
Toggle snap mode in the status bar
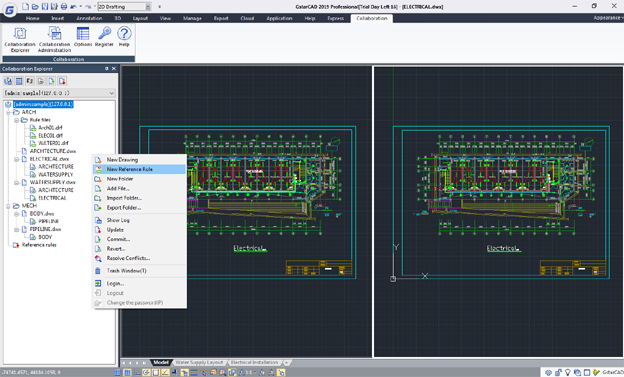pos(118,373)
